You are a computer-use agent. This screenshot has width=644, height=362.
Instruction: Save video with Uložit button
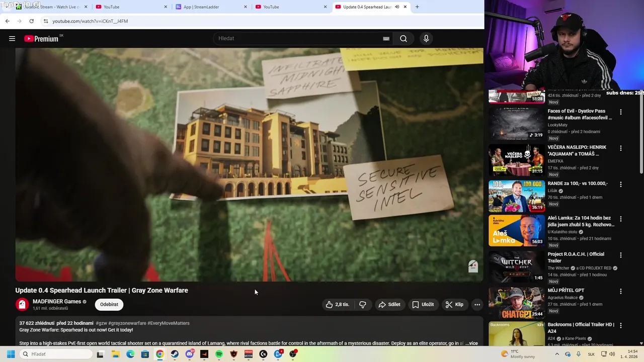coord(423,304)
